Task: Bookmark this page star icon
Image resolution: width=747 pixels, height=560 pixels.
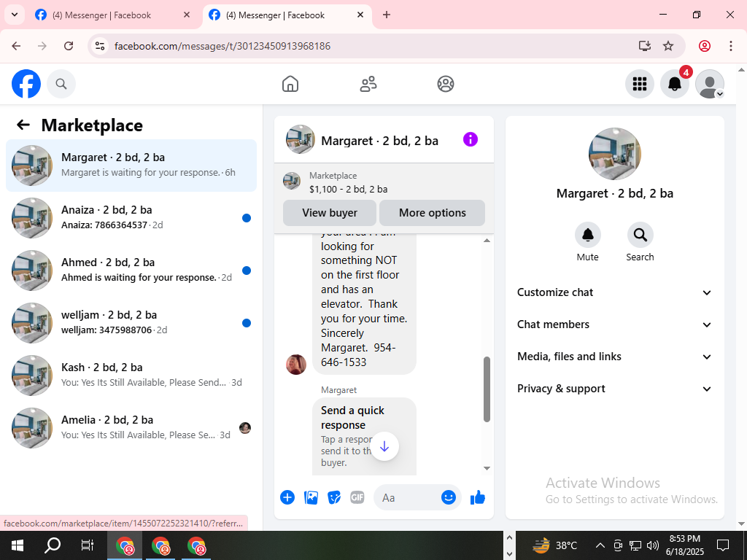Action: [x=668, y=46]
